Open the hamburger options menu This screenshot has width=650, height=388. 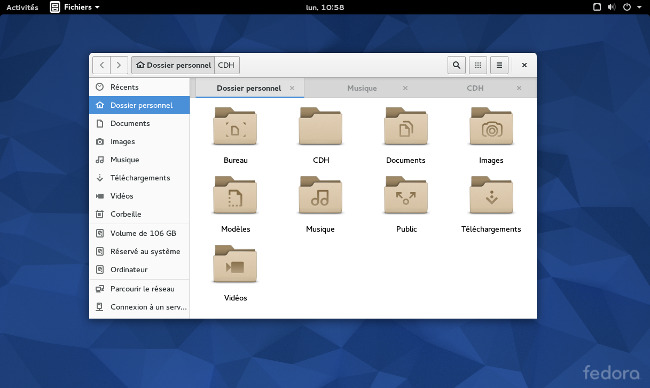[x=499, y=65]
